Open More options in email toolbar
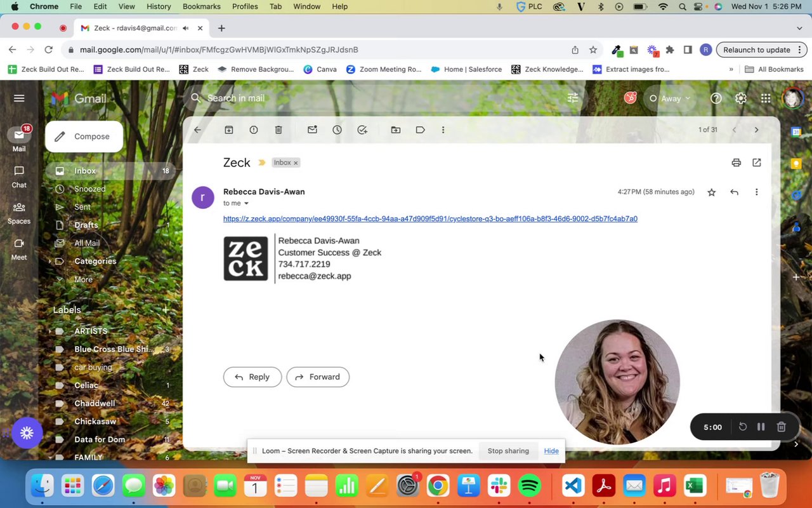 [x=443, y=130]
